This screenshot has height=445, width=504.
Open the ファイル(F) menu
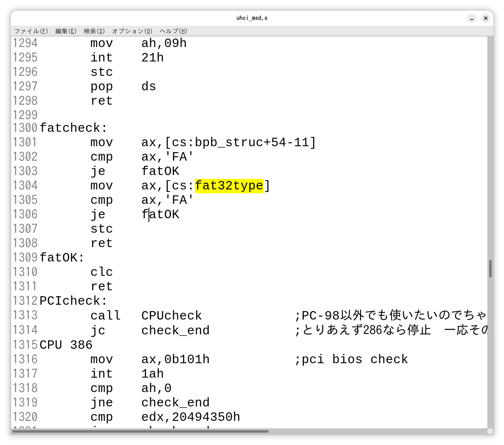pos(31,31)
